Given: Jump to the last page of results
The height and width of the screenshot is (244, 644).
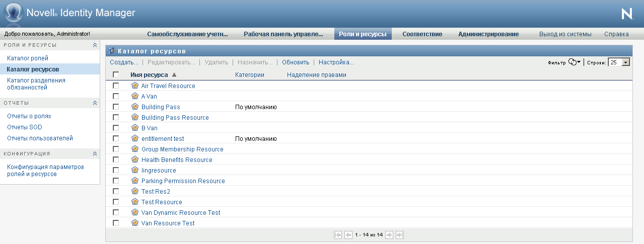Looking at the screenshot, I should point(400,234).
